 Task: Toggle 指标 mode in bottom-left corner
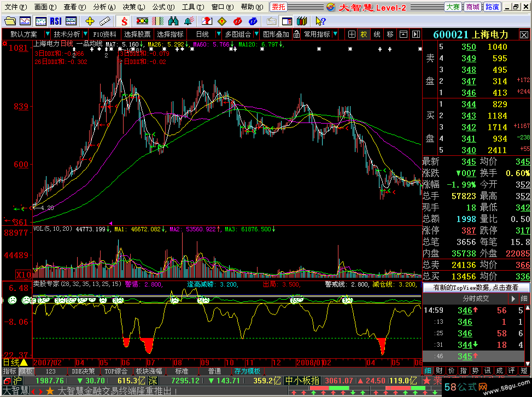(x=9, y=371)
